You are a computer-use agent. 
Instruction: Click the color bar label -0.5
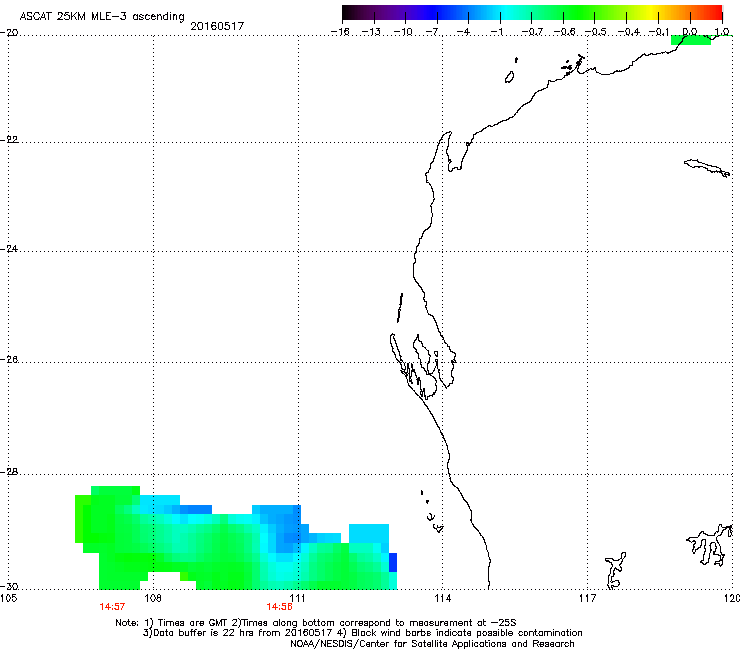[596, 32]
